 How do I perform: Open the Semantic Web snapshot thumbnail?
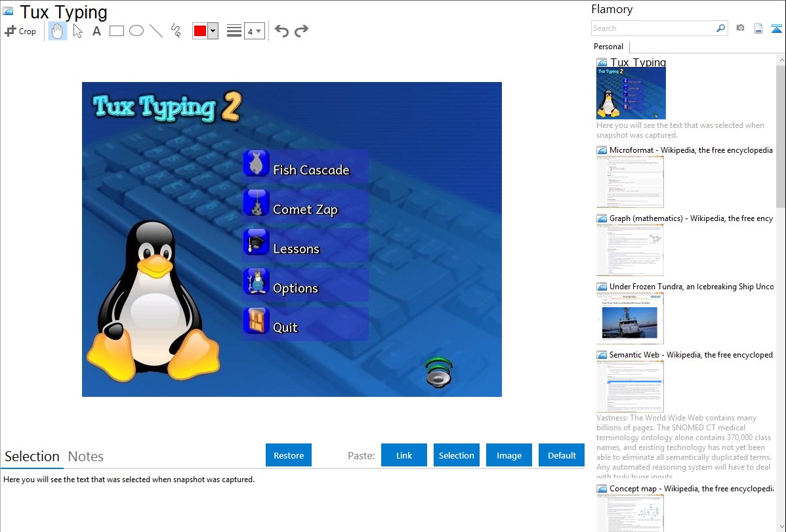tap(630, 386)
